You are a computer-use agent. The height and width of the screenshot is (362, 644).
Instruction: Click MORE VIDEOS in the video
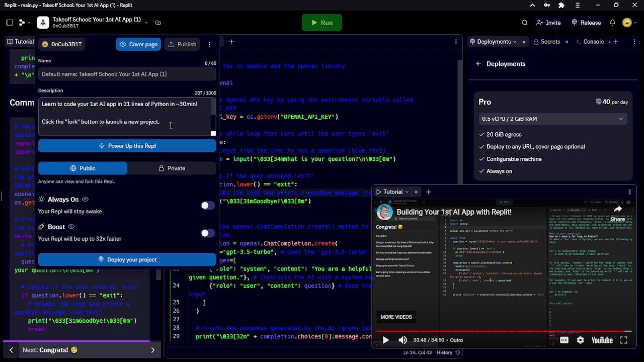click(396, 317)
